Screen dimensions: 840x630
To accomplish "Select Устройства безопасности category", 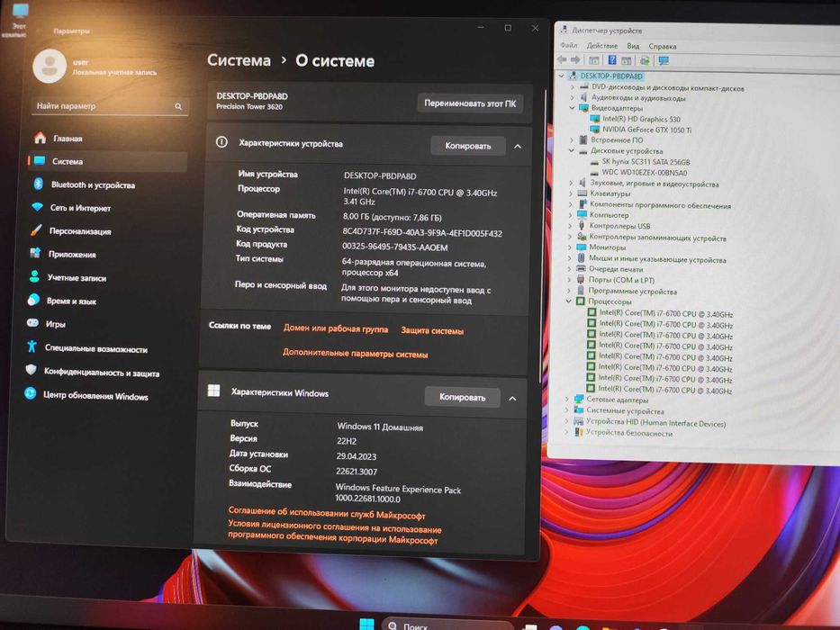I will coord(628,433).
